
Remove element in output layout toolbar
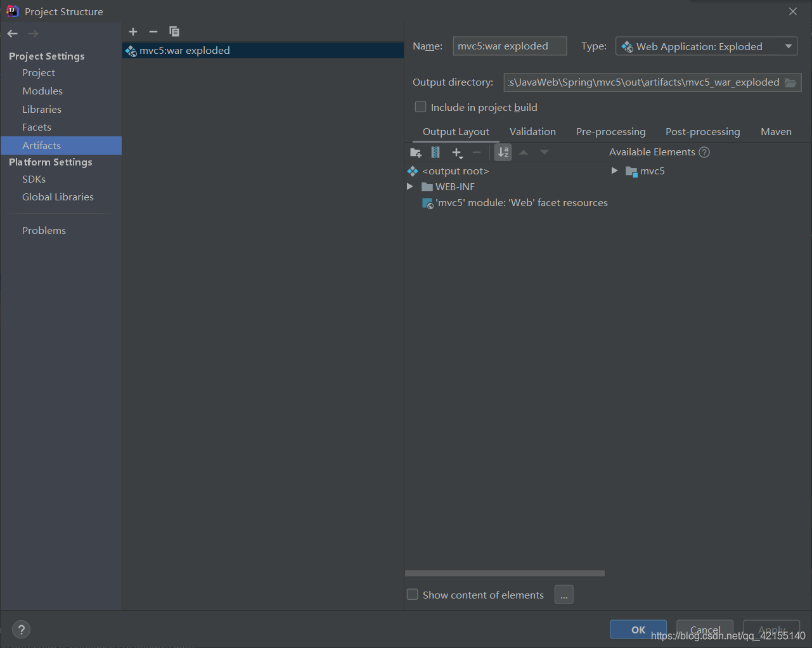477,152
